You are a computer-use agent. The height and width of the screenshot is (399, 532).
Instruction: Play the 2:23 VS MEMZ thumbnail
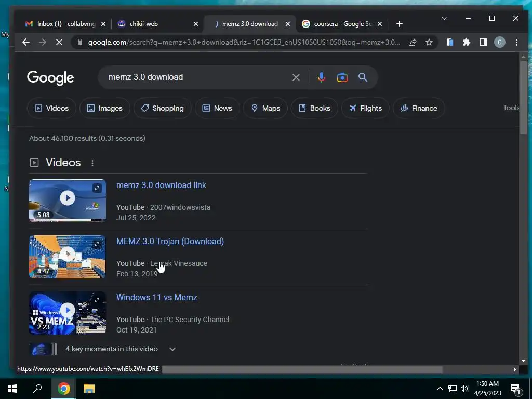(68, 313)
